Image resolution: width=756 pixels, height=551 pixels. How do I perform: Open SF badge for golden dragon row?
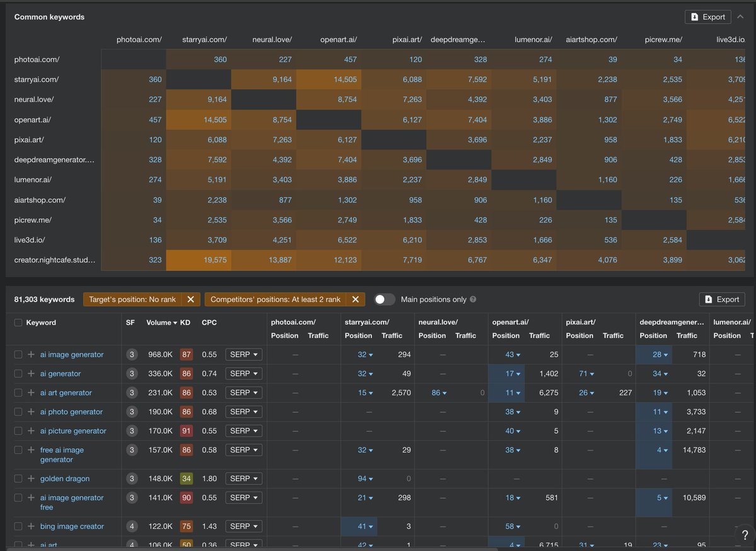(132, 478)
